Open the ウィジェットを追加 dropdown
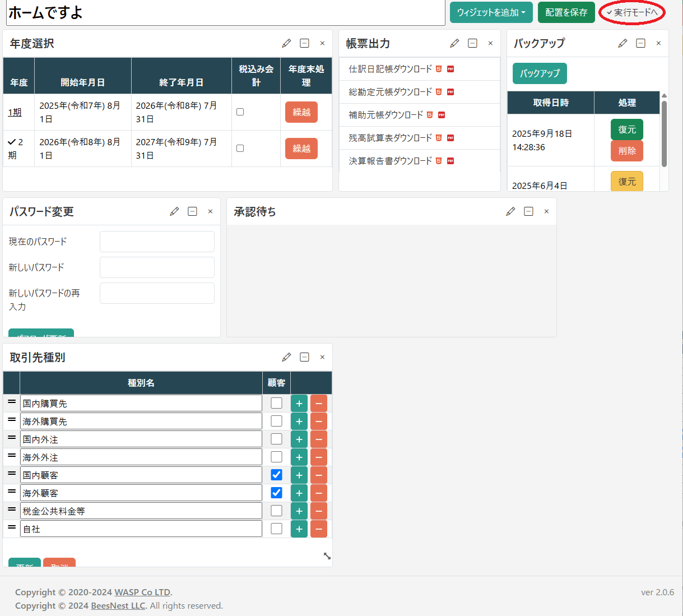Image resolution: width=683 pixels, height=616 pixels. tap(491, 12)
